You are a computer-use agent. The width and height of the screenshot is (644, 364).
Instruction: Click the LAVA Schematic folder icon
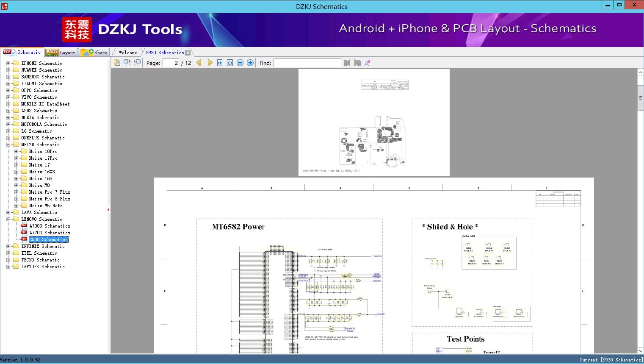16,212
